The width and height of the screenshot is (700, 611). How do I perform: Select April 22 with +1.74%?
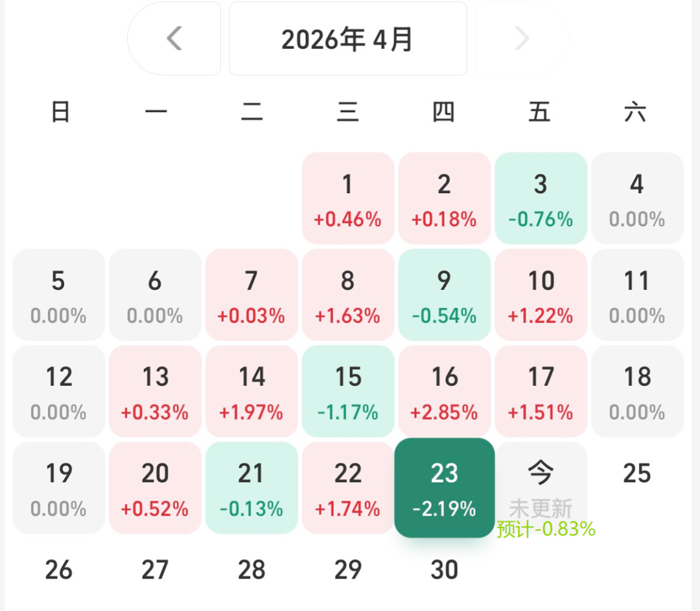(348, 488)
